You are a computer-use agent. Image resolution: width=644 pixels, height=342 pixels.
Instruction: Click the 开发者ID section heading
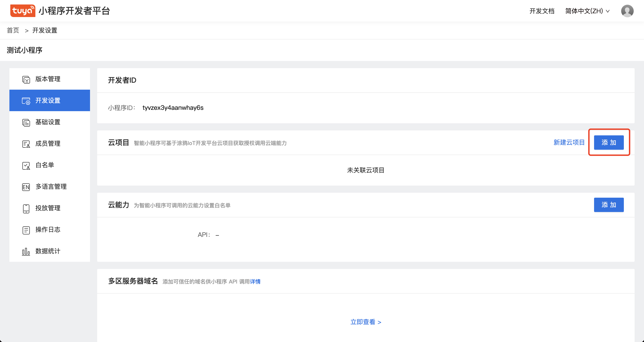[122, 80]
